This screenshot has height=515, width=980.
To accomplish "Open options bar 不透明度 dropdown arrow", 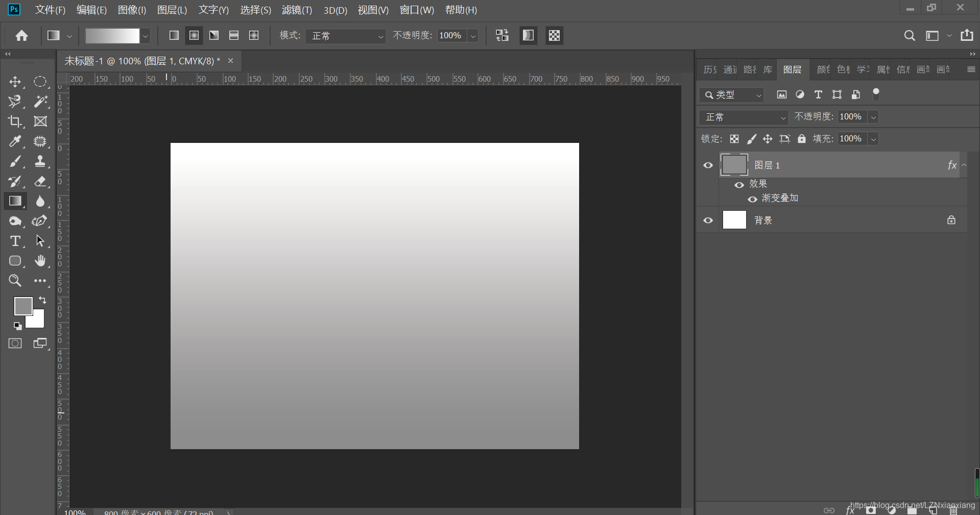I will coord(473,36).
